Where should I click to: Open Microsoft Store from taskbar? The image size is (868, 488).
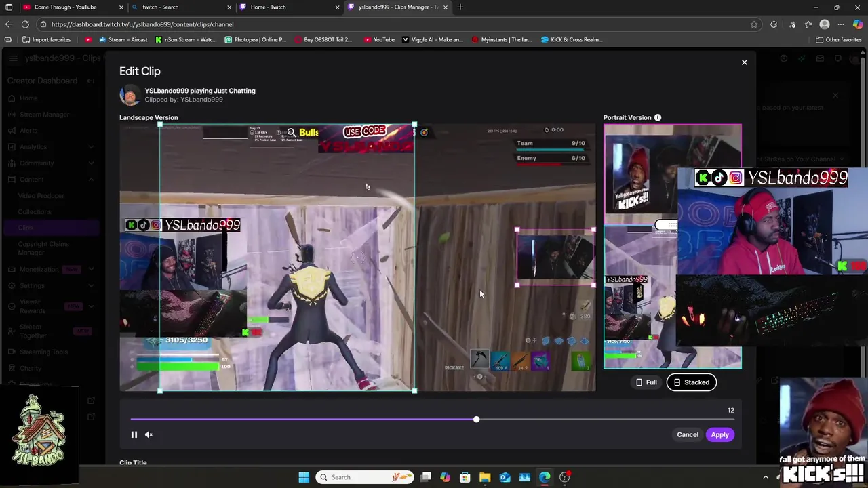[x=465, y=477]
